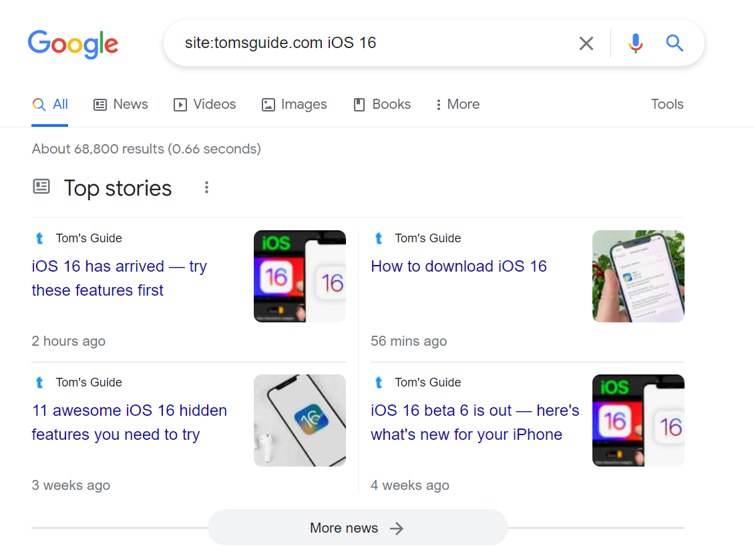Click the X to clear the search query

(x=586, y=43)
